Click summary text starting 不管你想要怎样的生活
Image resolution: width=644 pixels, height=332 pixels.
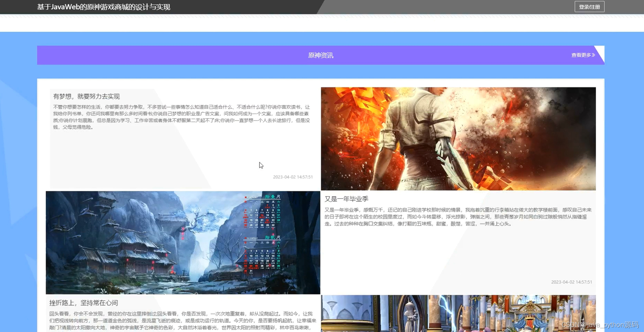[182, 117]
